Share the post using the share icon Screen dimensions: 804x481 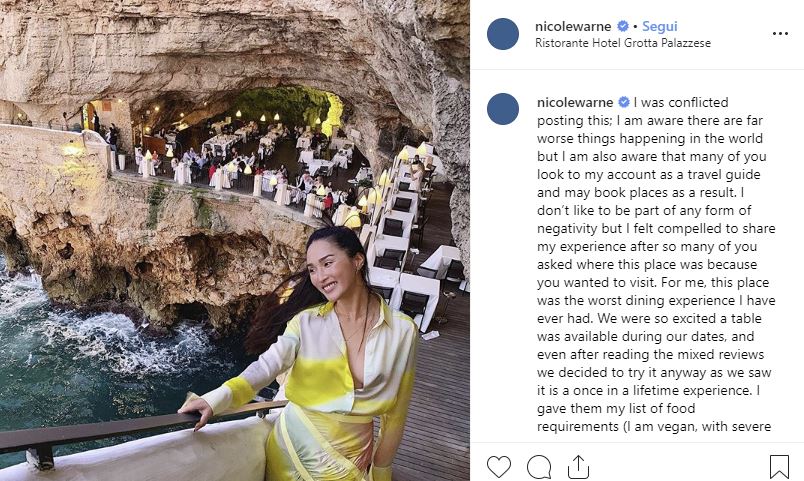[x=578, y=466]
